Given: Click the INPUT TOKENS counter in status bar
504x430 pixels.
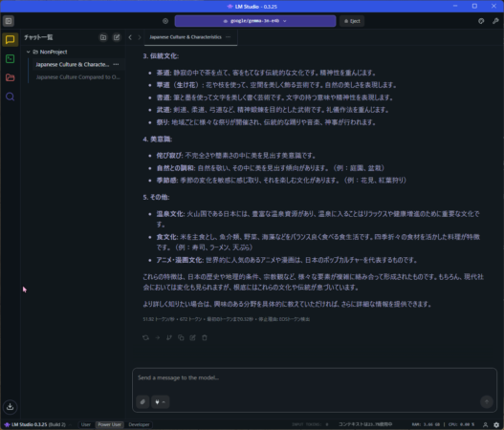Looking at the screenshot, I should (x=310, y=424).
